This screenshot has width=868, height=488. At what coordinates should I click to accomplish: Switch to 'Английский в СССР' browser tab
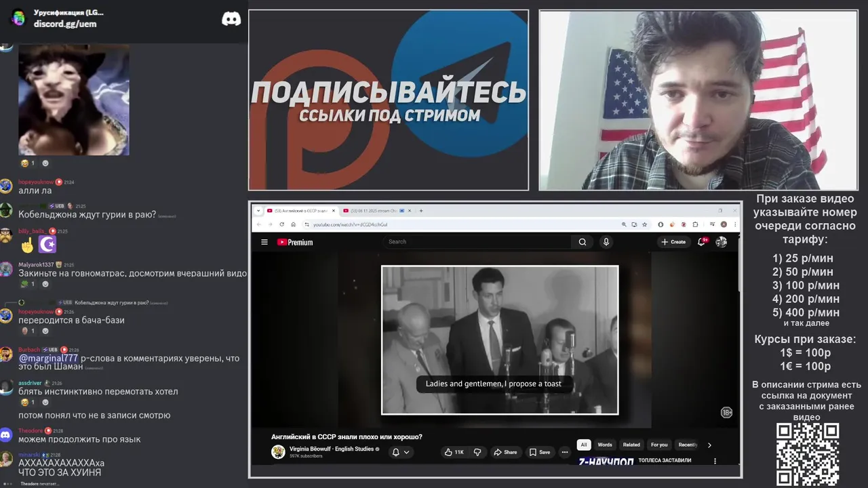300,211
